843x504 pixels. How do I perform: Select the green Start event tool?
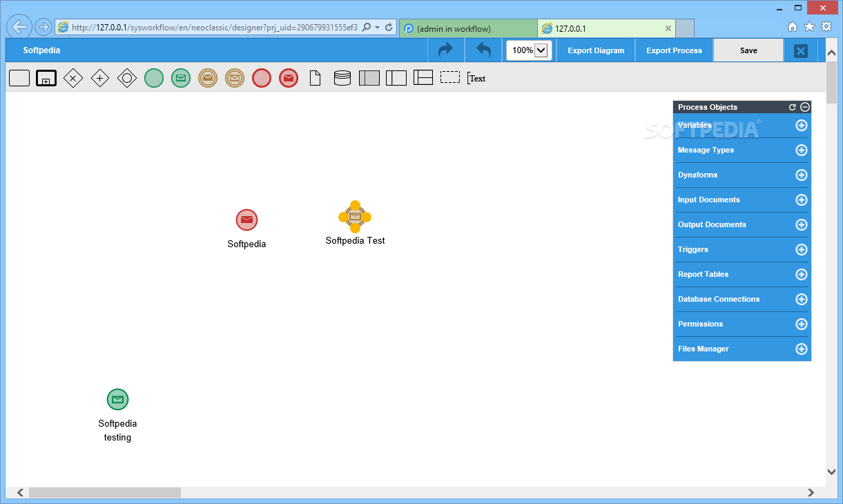tap(154, 78)
